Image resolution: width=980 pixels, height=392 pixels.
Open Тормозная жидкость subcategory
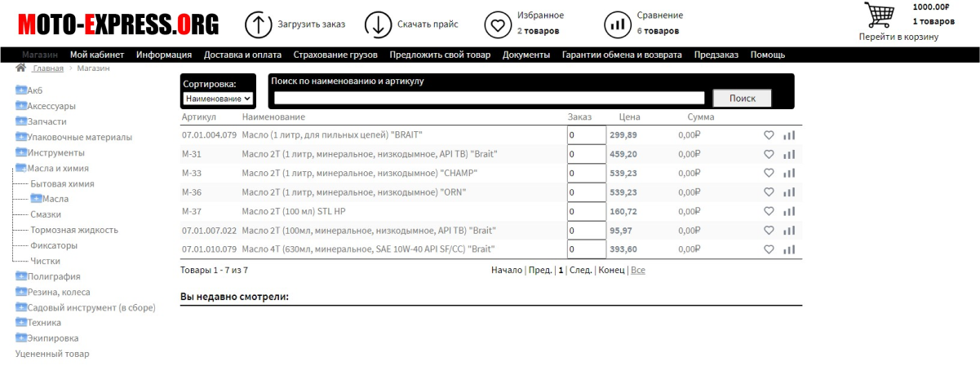click(74, 230)
